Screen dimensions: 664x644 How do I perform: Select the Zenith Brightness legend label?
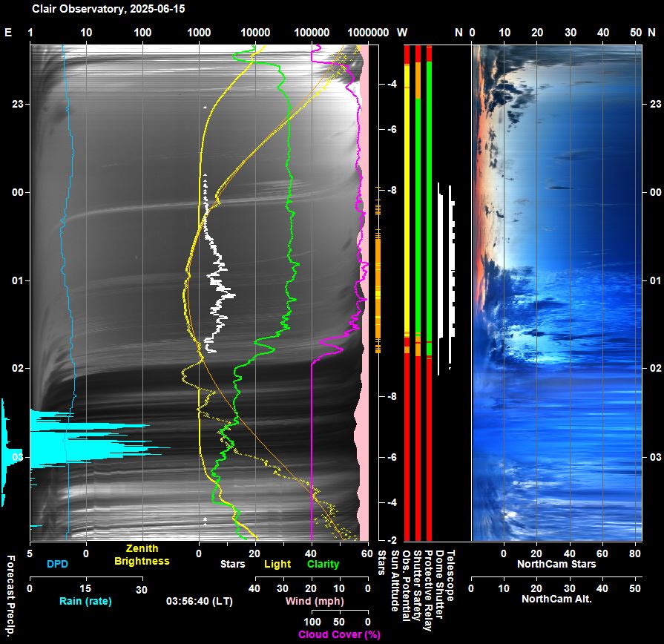142,556
